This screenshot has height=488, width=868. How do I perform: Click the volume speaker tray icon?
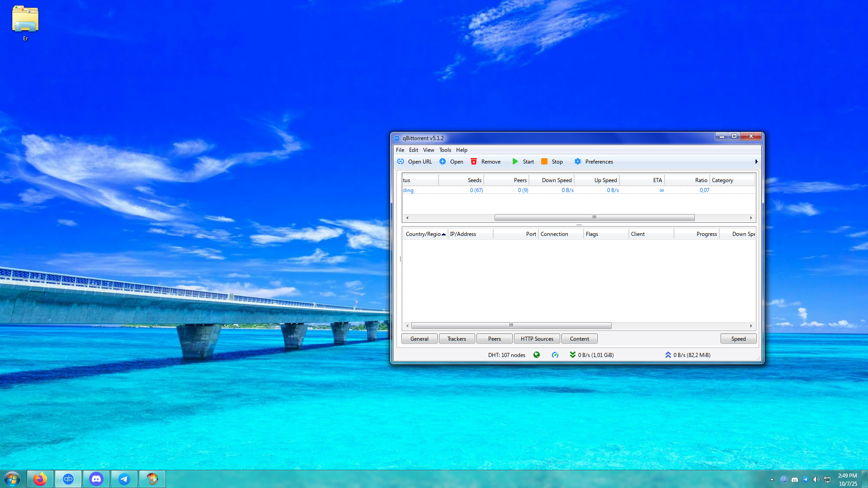[x=816, y=479]
